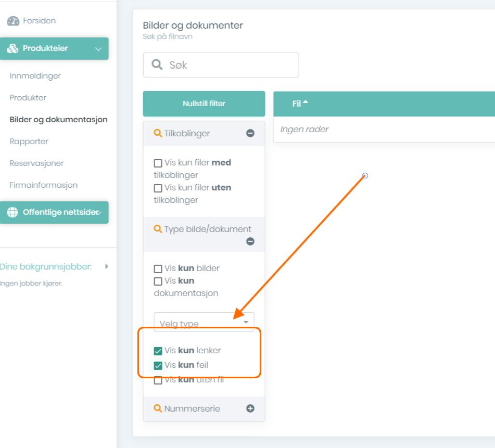Go to Rapporter in the sidebar

coord(29,142)
